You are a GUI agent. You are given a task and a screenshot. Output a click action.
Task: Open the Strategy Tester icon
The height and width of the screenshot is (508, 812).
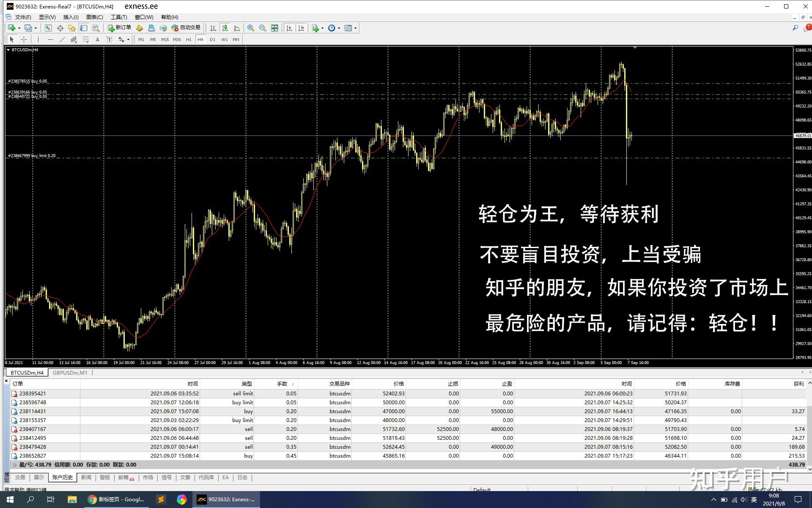tap(96, 28)
